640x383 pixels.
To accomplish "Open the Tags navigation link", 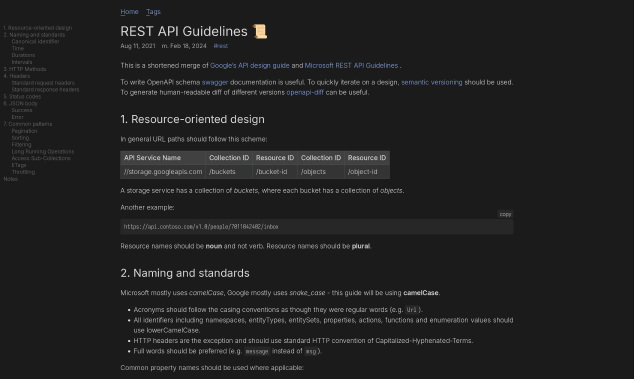I will point(154,12).
